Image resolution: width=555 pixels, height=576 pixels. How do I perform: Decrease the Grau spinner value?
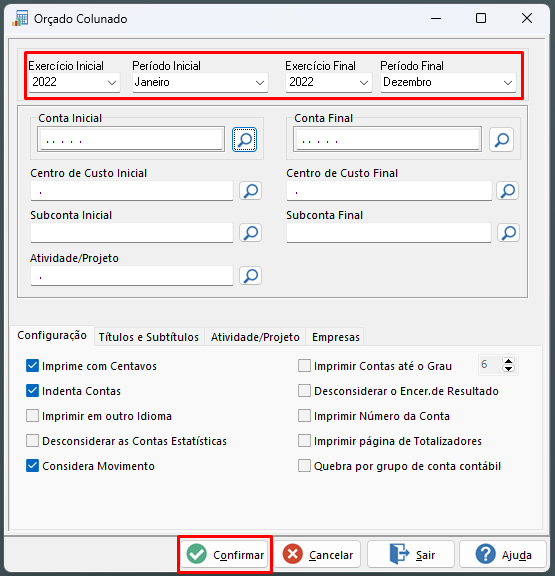(x=508, y=369)
